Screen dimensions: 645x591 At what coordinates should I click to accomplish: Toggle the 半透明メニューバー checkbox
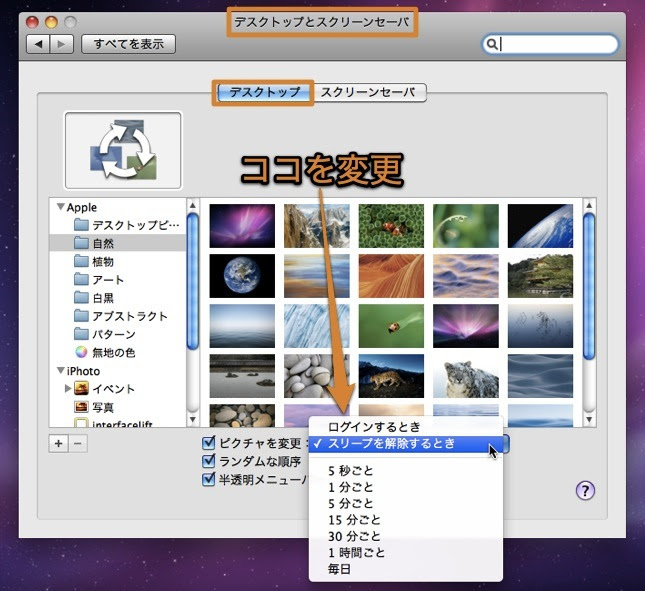(x=209, y=479)
